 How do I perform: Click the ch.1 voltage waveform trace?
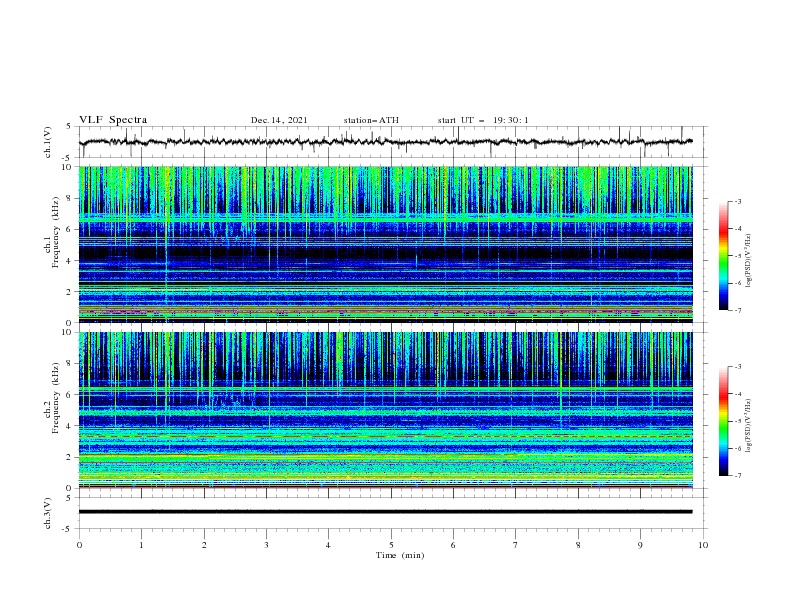click(386, 142)
